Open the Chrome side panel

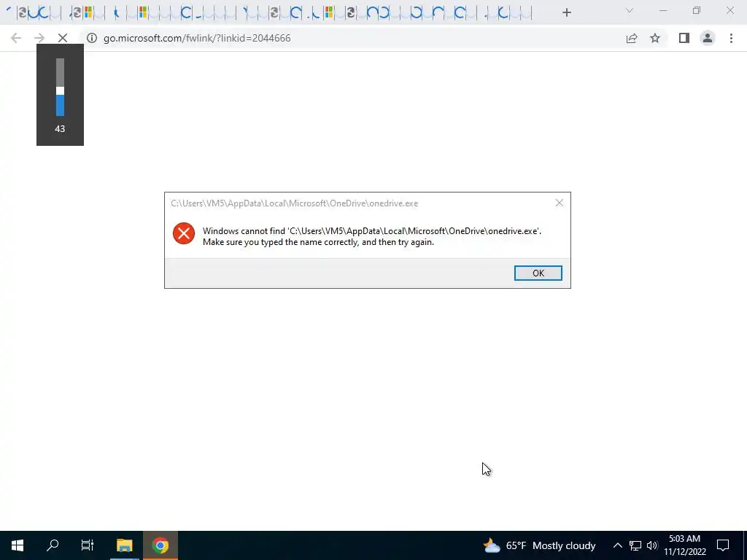684,38
